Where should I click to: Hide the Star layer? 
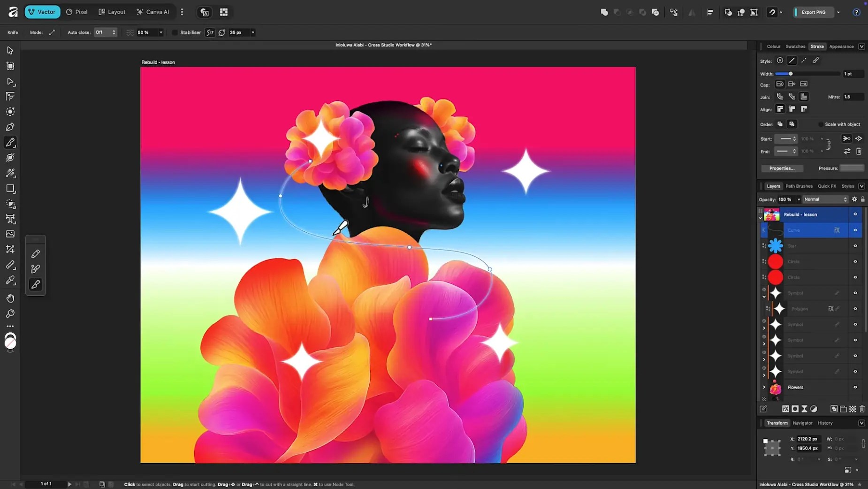point(855,246)
